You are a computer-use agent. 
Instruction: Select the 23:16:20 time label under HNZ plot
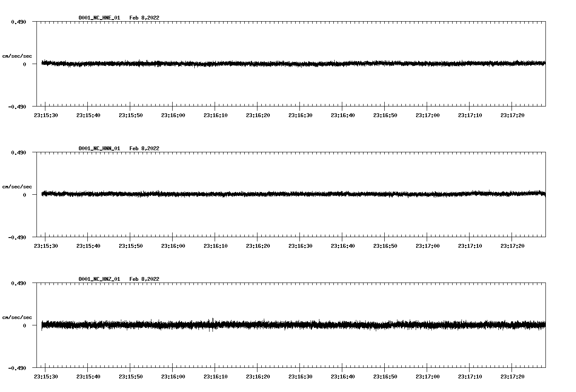tap(258, 377)
